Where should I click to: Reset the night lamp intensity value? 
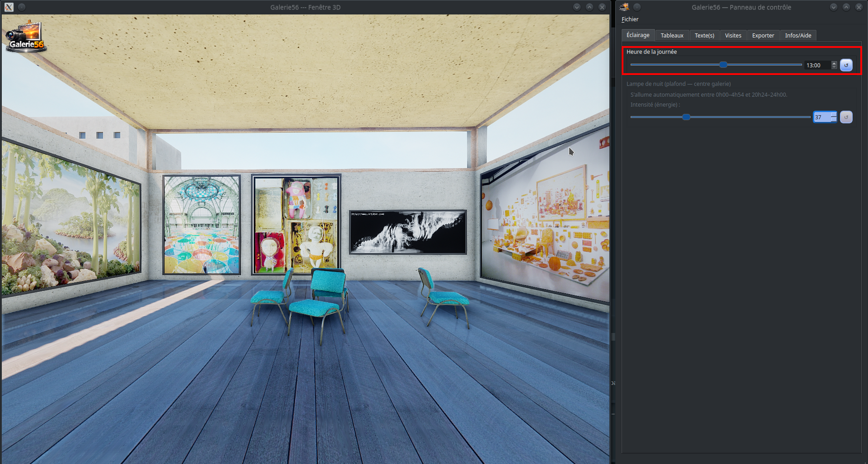846,117
